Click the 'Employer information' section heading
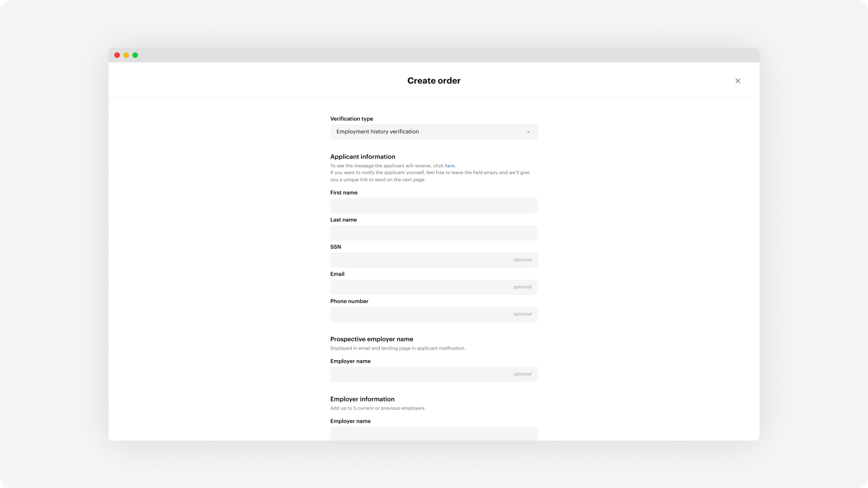This screenshot has height=488, width=868. (x=362, y=399)
